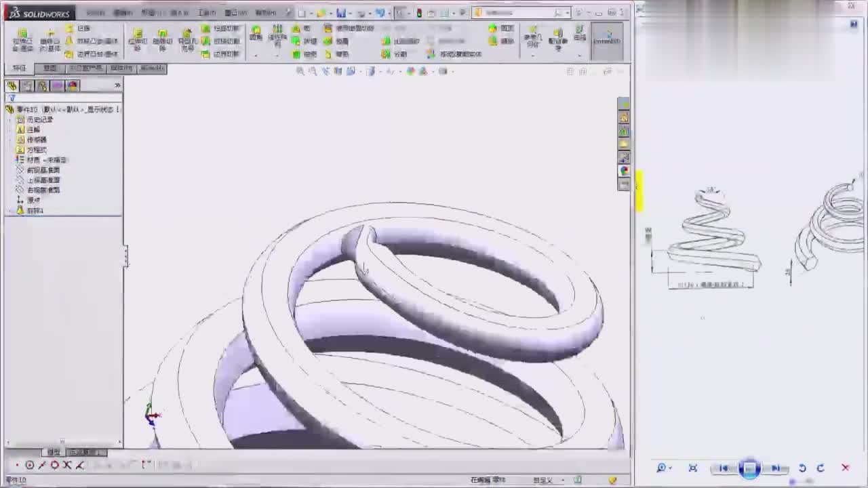Click the Rebuild traffic light icon
Viewport: 868px width, 488px height.
point(418,13)
